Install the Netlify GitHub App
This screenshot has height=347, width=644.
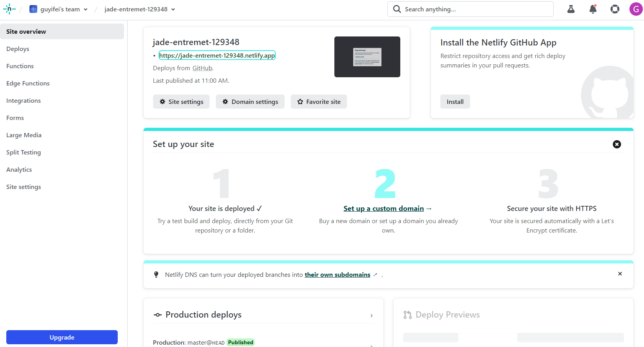click(x=455, y=102)
